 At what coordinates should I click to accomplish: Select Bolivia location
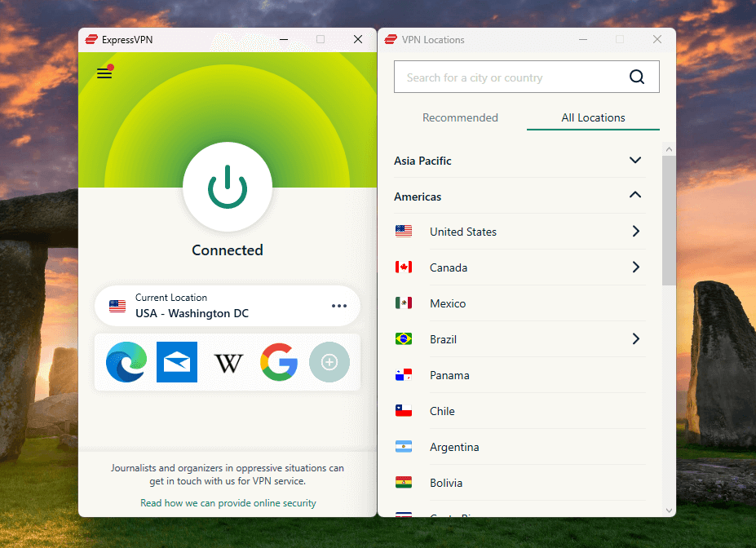[x=519, y=483]
